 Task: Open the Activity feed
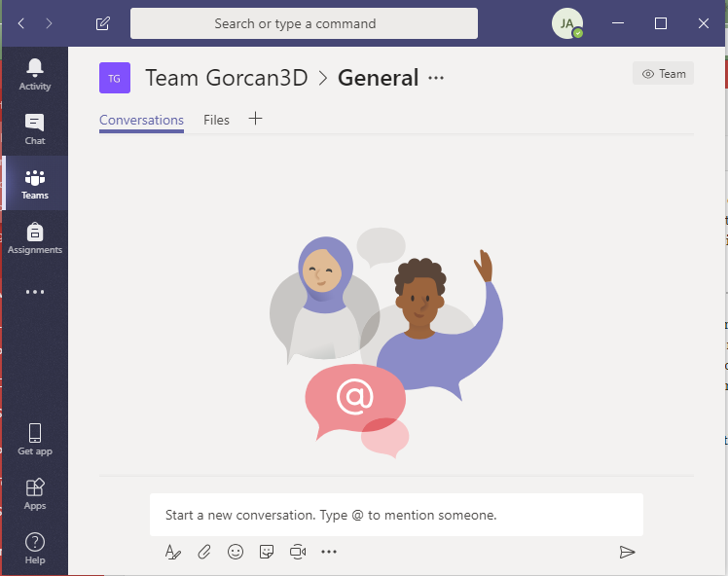(x=35, y=74)
